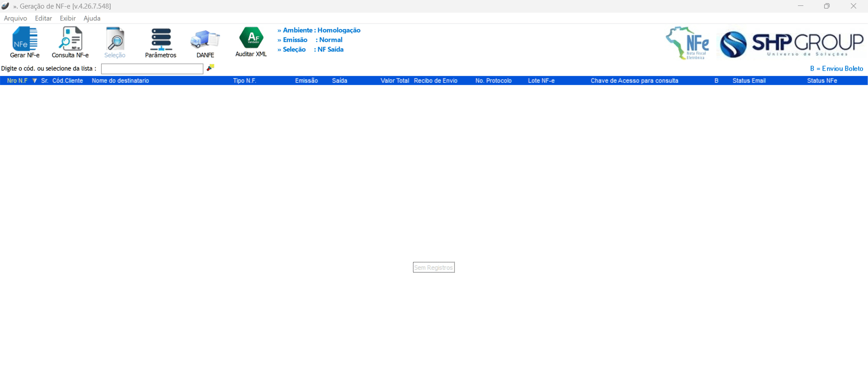Click the NFe Brazil map logo
The width and height of the screenshot is (868, 388).
pyautogui.click(x=687, y=43)
